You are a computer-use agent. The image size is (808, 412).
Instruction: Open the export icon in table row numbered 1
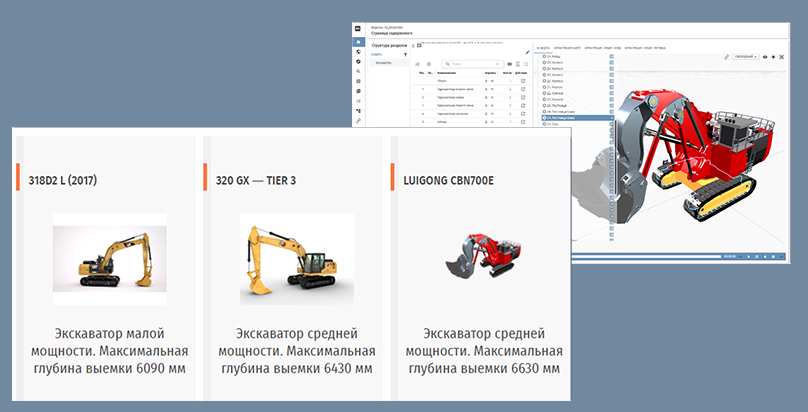point(523,89)
